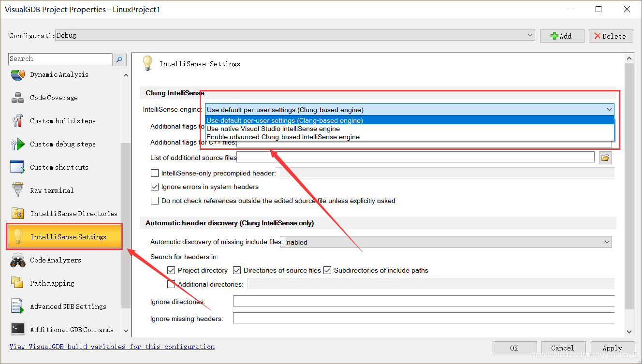Click sidebar scroll down arrow

126,331
